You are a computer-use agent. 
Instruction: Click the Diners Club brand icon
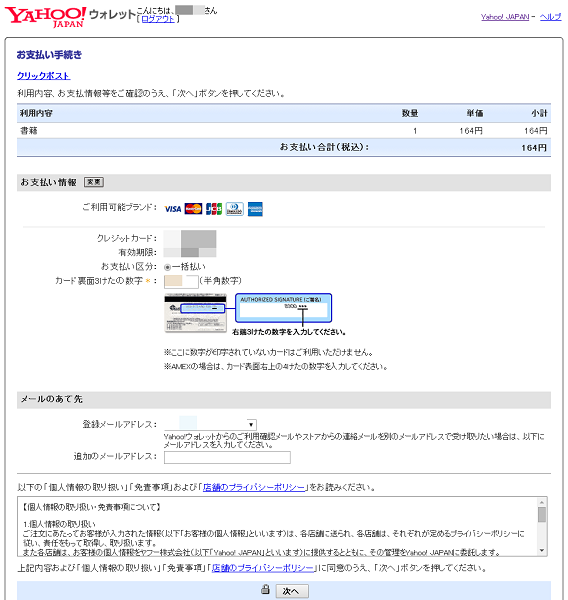pos(234,209)
